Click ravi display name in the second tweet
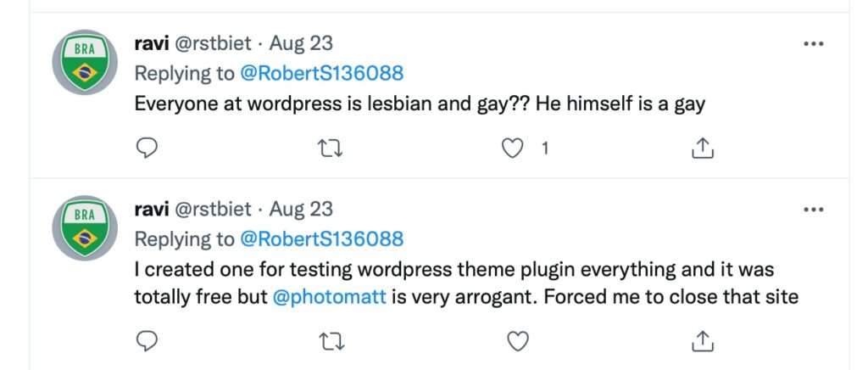The height and width of the screenshot is (370, 868). point(150,209)
